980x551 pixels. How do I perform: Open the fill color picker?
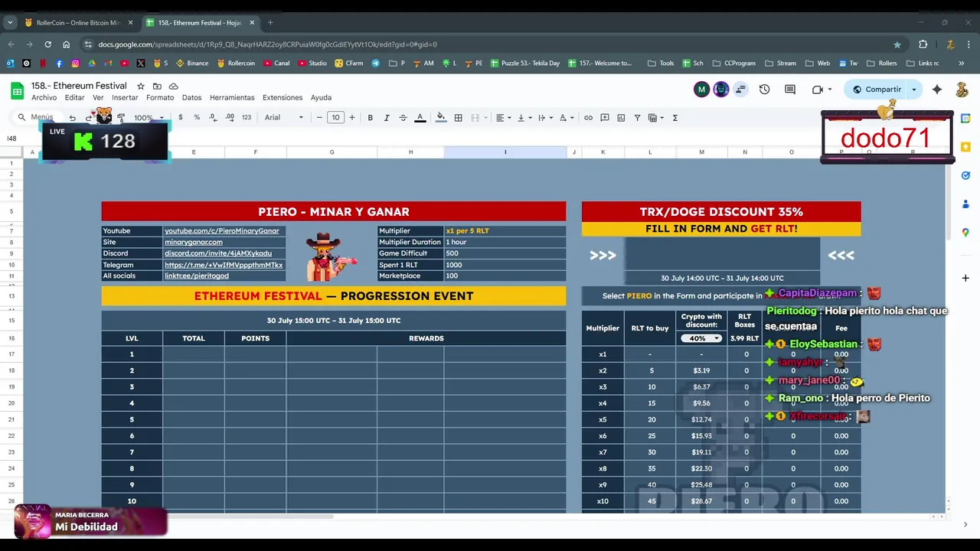point(440,118)
